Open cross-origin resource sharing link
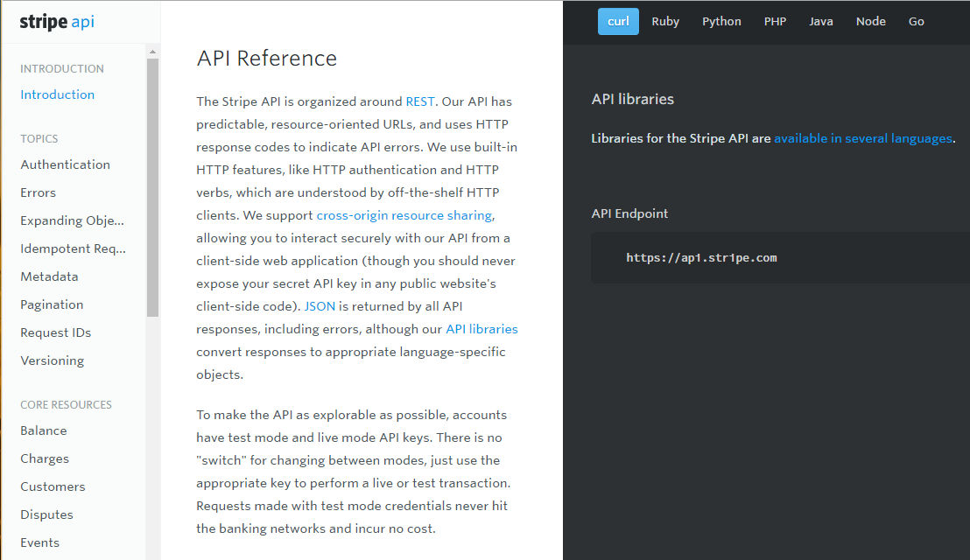Image resolution: width=970 pixels, height=560 pixels. point(404,215)
